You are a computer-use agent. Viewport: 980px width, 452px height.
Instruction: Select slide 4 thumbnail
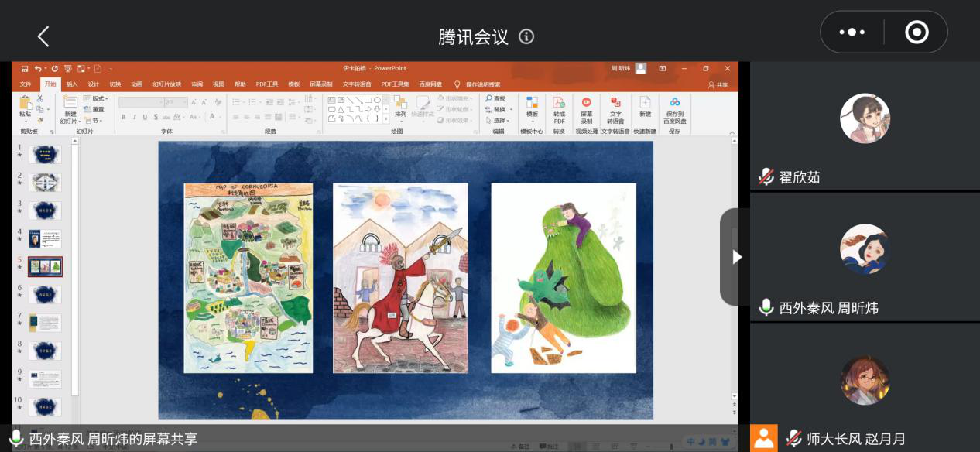pos(45,238)
